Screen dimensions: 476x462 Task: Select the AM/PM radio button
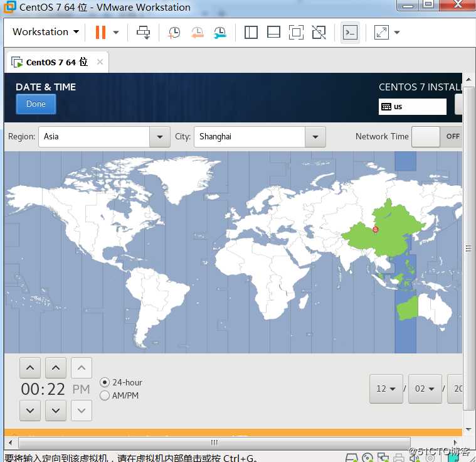click(105, 395)
